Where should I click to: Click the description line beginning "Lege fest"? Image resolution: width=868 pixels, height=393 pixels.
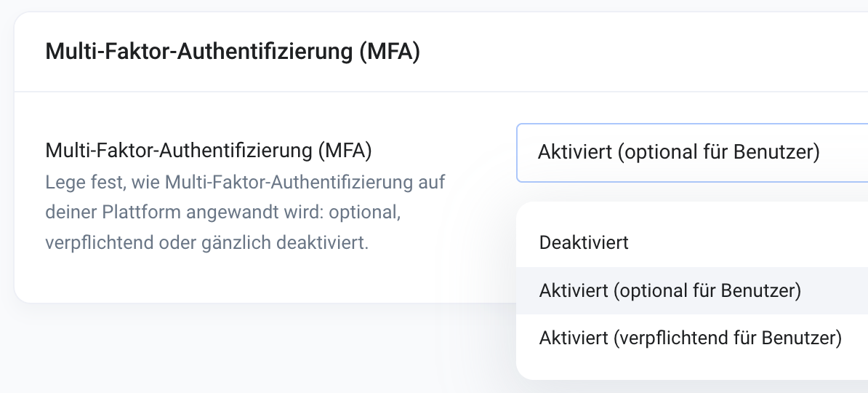click(245, 180)
